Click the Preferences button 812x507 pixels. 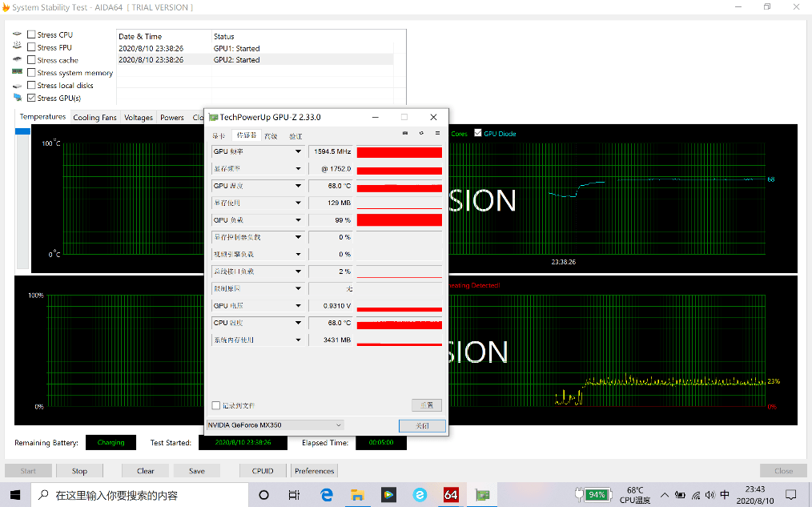click(314, 471)
